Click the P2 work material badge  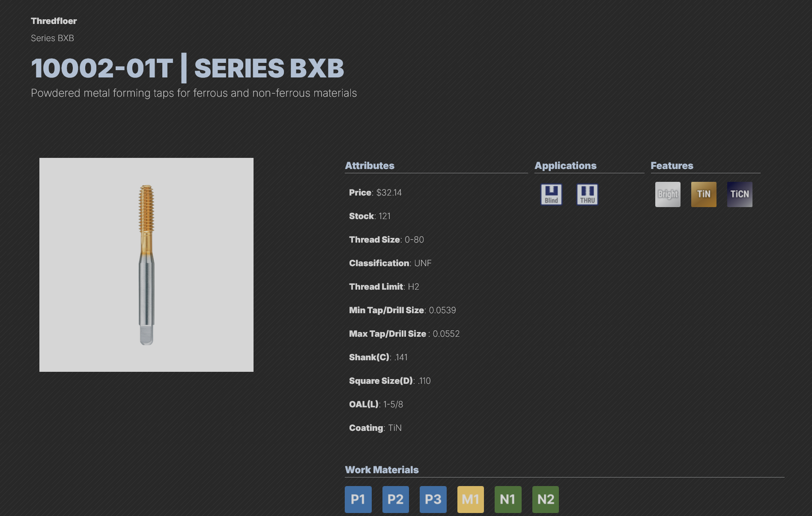396,499
